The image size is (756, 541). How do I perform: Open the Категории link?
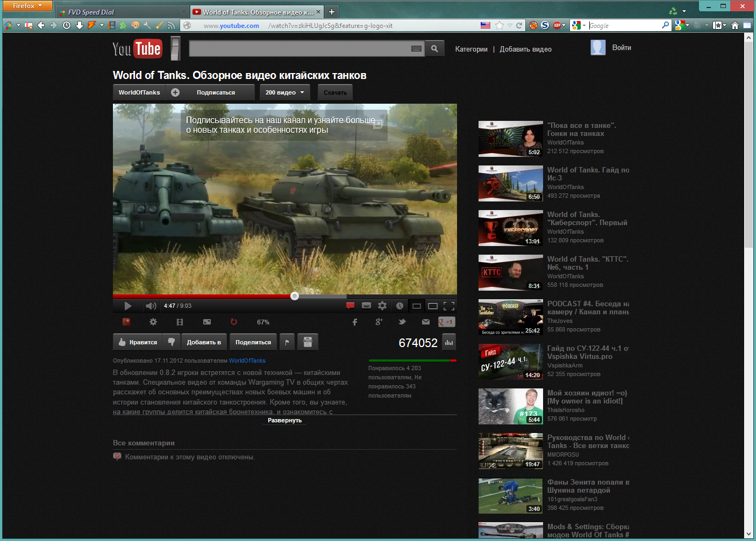tap(472, 49)
